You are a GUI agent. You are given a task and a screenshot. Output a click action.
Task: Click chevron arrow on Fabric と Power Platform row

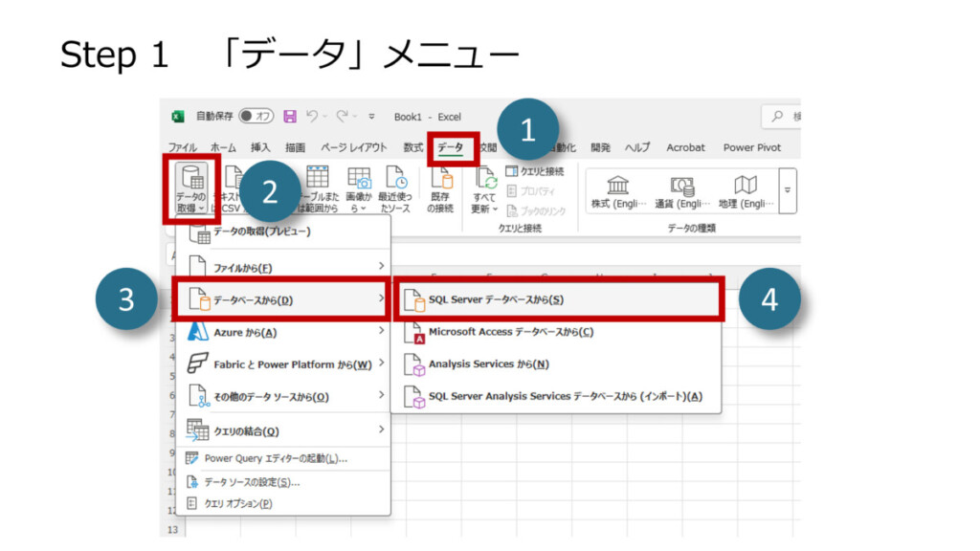point(381,363)
